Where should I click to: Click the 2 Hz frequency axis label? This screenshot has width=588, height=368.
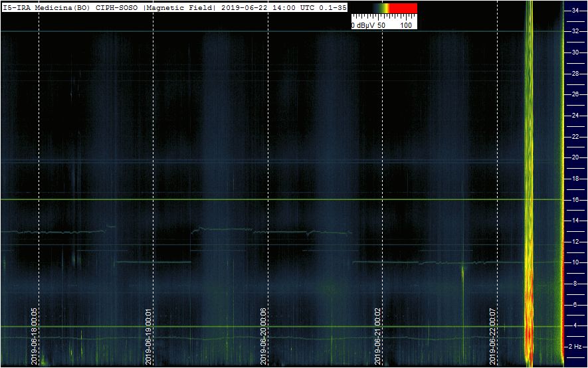(575, 347)
